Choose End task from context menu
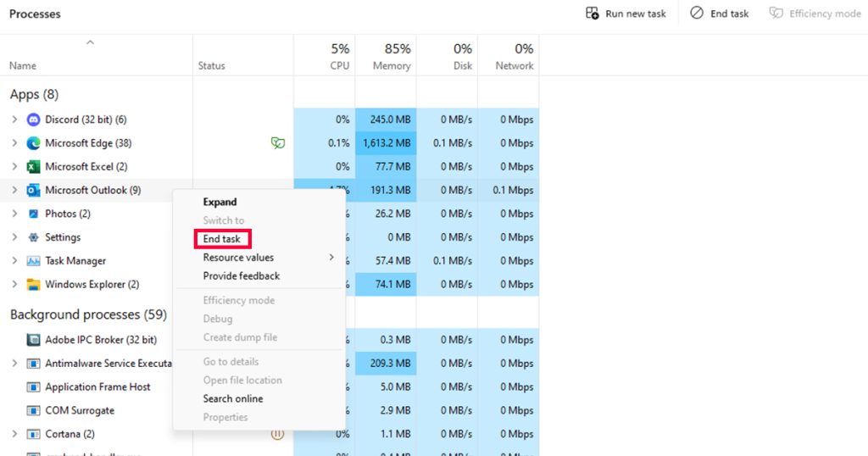 [222, 239]
